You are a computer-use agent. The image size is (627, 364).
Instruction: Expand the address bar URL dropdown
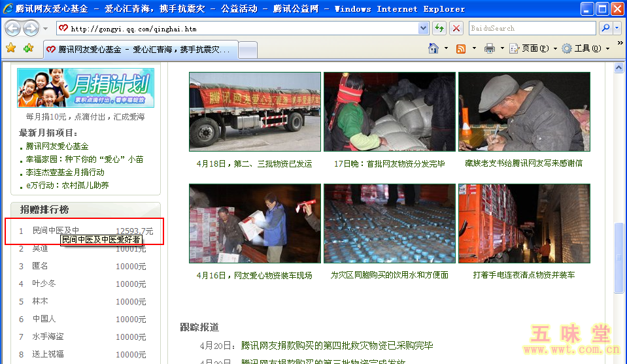423,28
